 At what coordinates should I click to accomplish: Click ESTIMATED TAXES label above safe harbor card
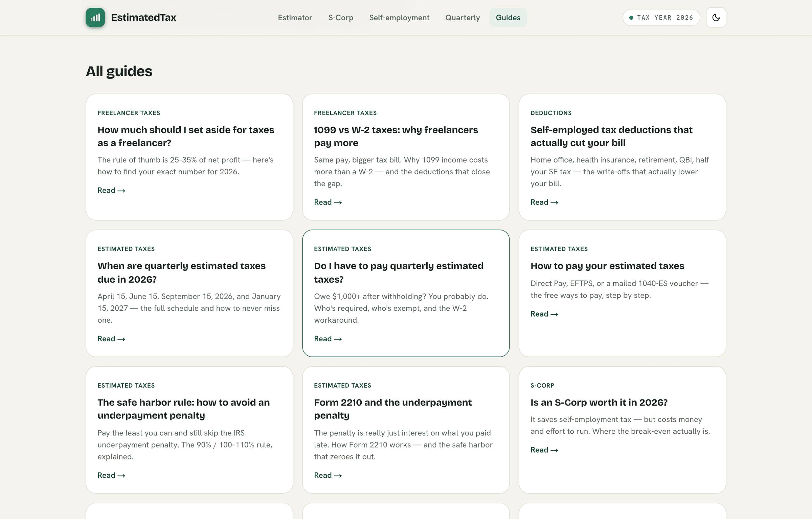click(126, 385)
